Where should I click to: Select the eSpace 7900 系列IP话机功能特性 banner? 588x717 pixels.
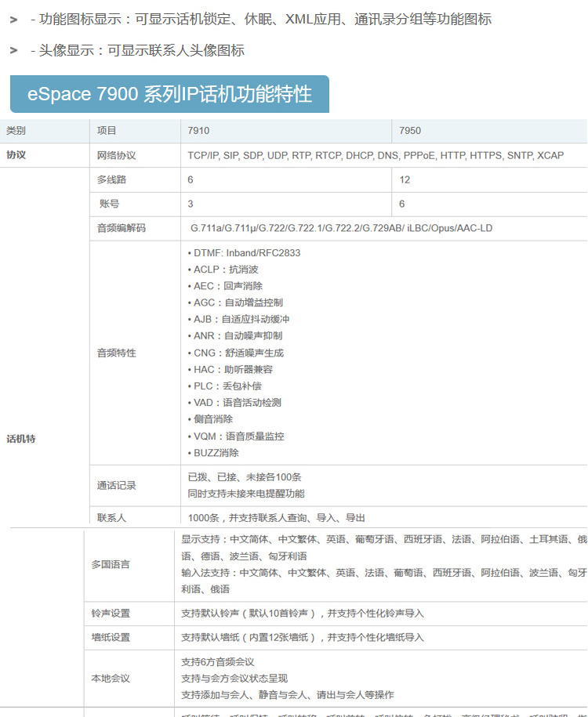click(169, 95)
